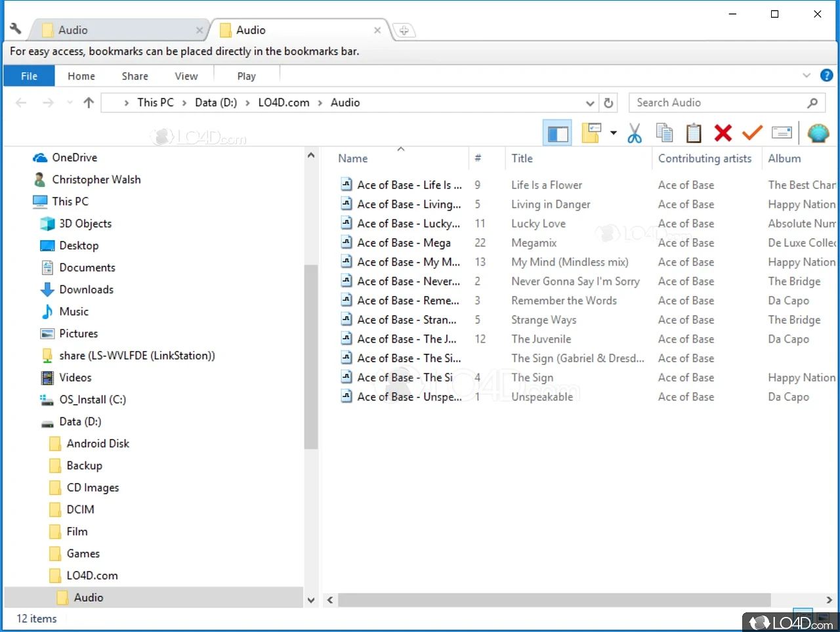Select OneDrive in navigation pane
The height and width of the screenshot is (632, 840).
tap(74, 158)
